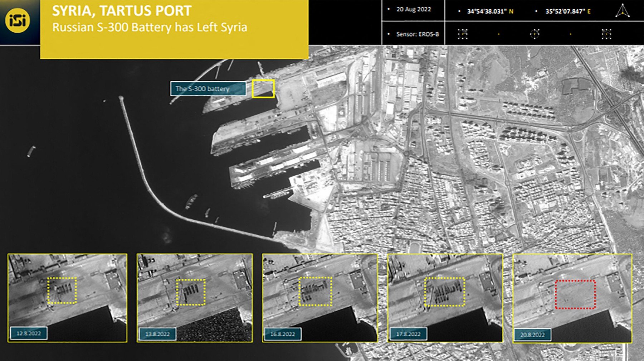This screenshot has height=361, width=644.
Task: Click the yellow dotted box in 12.8.2022 inset
Action: 62,290
